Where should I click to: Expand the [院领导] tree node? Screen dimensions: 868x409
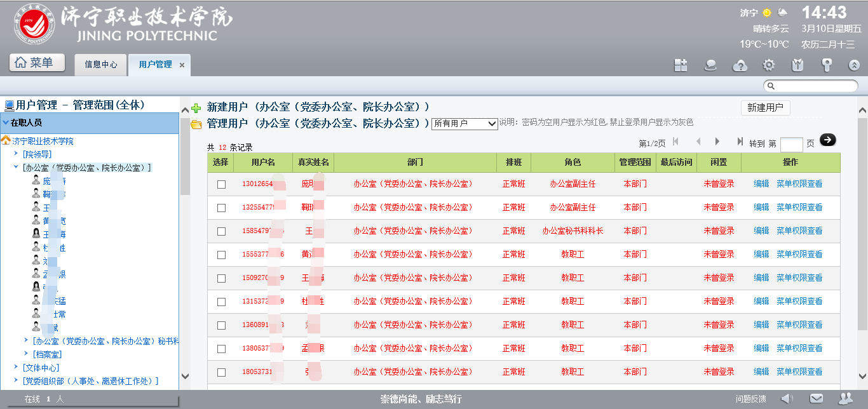tap(17, 154)
